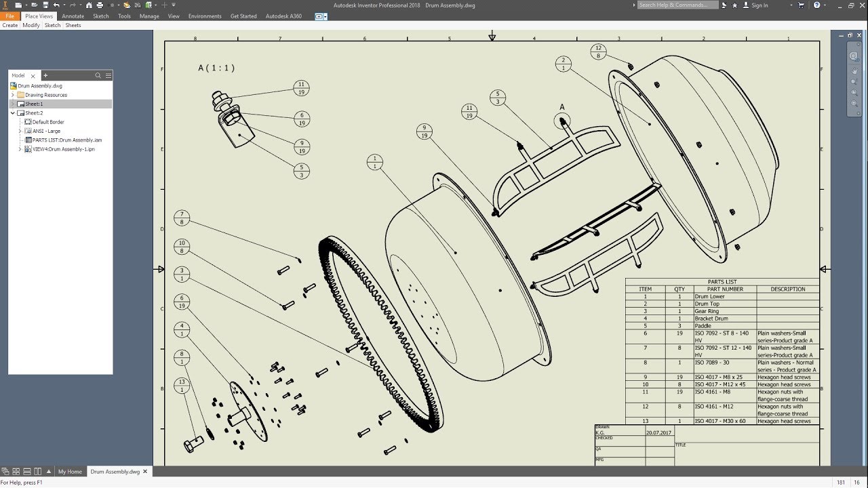The image size is (868, 488).
Task: Switch to the Annotate ribbon tab
Action: coord(73,16)
